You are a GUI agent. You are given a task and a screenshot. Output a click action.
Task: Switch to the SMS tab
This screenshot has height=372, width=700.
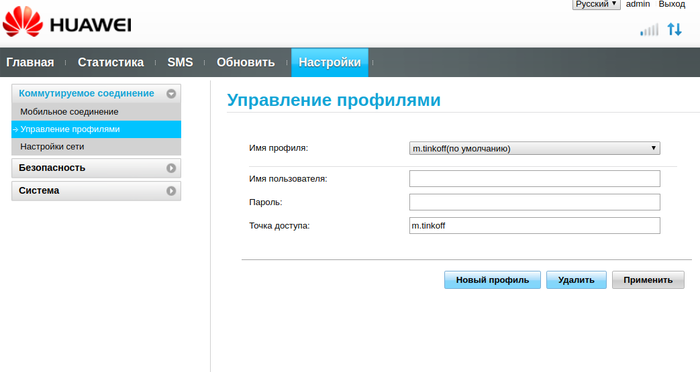(x=180, y=62)
